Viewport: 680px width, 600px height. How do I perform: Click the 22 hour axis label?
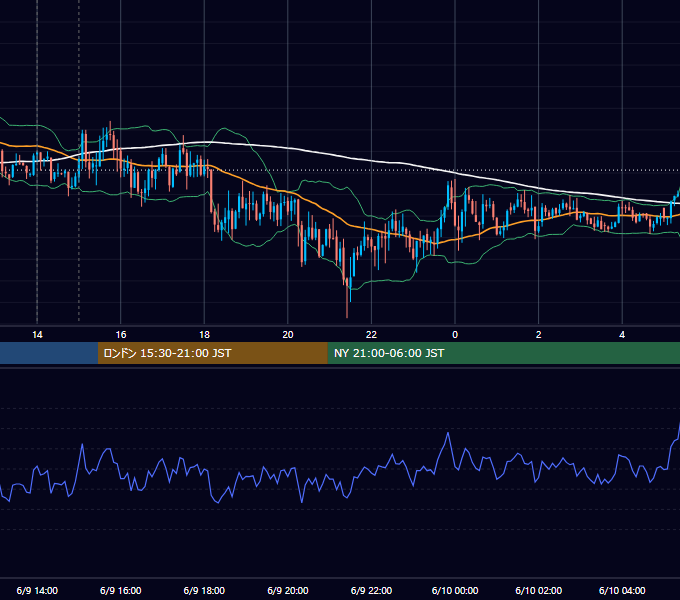[x=371, y=335]
